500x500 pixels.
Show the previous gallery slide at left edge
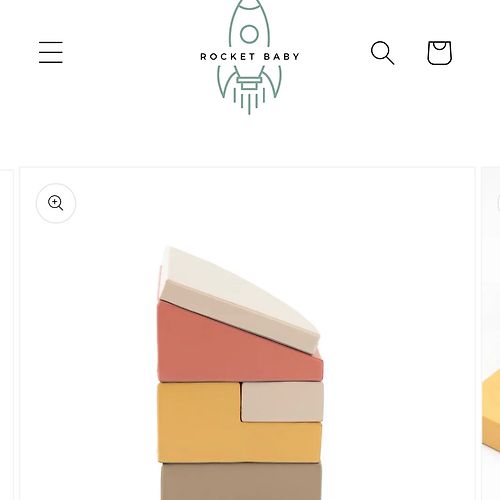(6, 335)
